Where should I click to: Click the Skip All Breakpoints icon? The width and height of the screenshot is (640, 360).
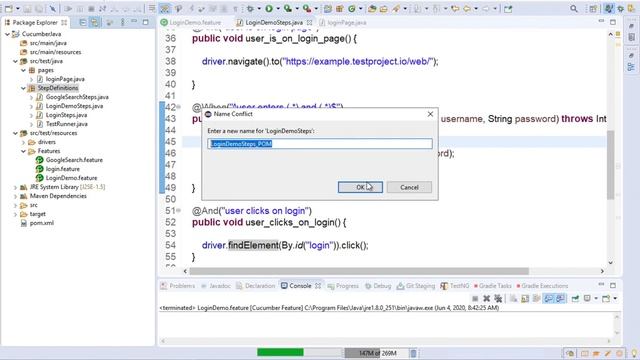click(x=53, y=9)
